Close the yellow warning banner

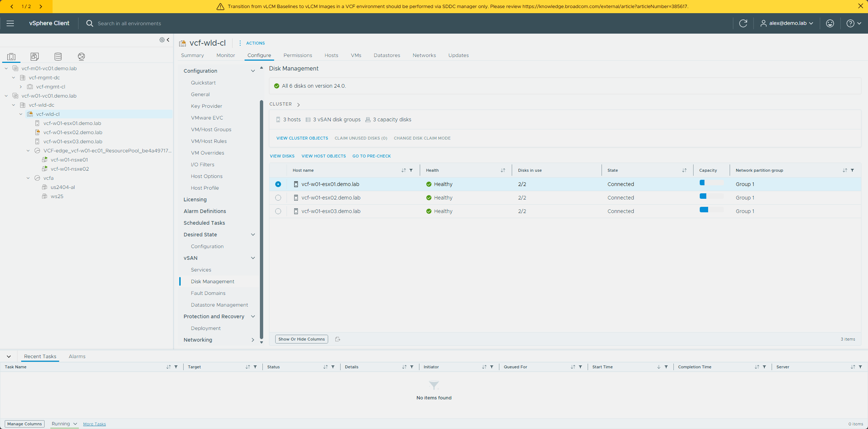[x=861, y=6]
